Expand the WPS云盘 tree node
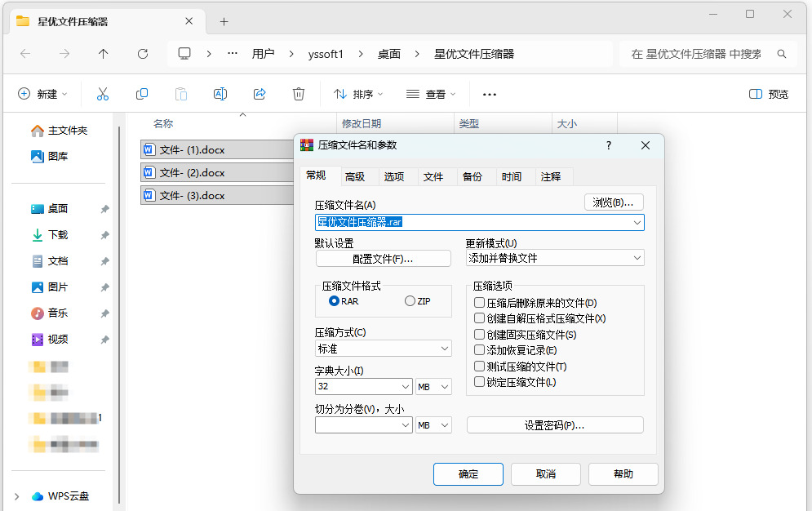812x511 pixels. pos(16,496)
